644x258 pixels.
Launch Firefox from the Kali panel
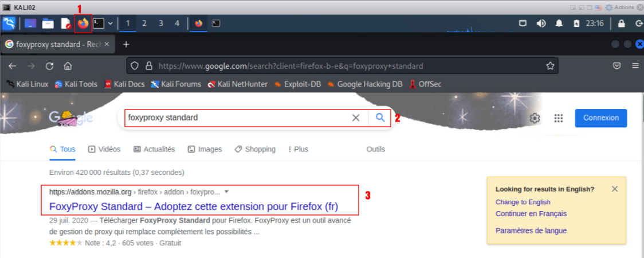click(83, 24)
